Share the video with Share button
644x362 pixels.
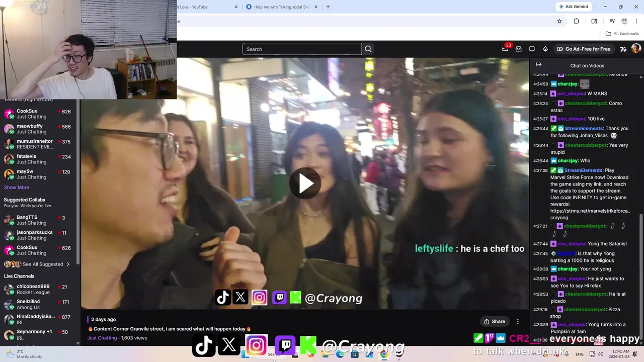495,321
